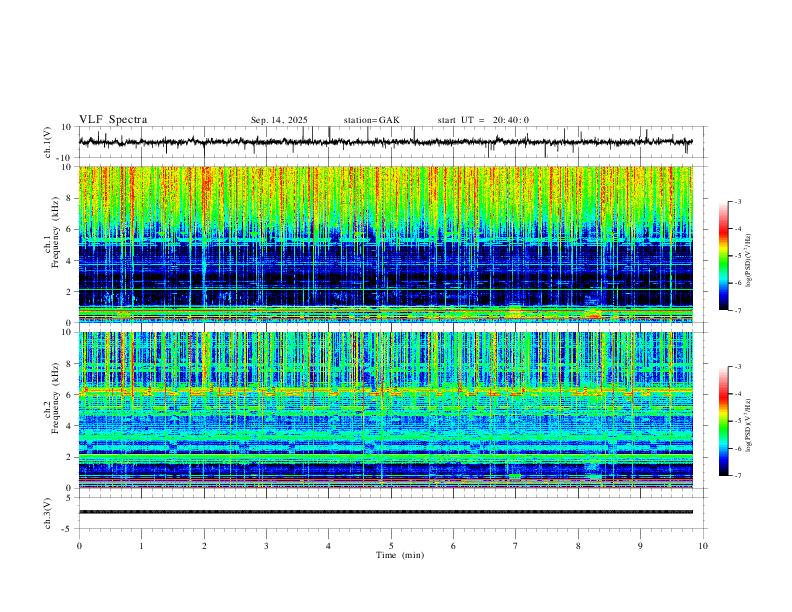Click the 'ch.1(V)' waveform axis label
Screen dimensions: 792x612
pyautogui.click(x=48, y=142)
